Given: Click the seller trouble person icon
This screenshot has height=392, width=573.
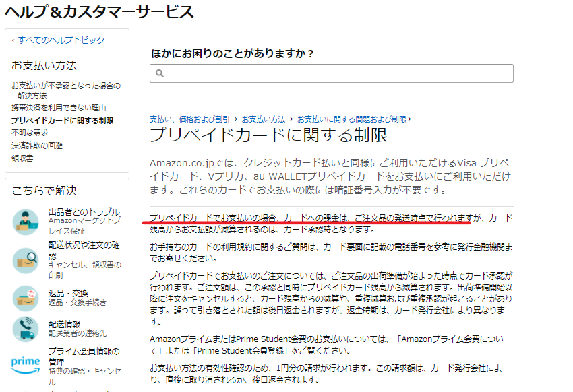Looking at the screenshot, I should click(x=25, y=222).
